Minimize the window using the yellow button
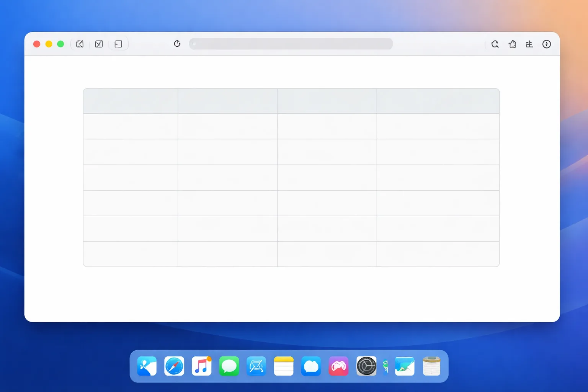Screen dimensions: 588x392 coord(49,44)
